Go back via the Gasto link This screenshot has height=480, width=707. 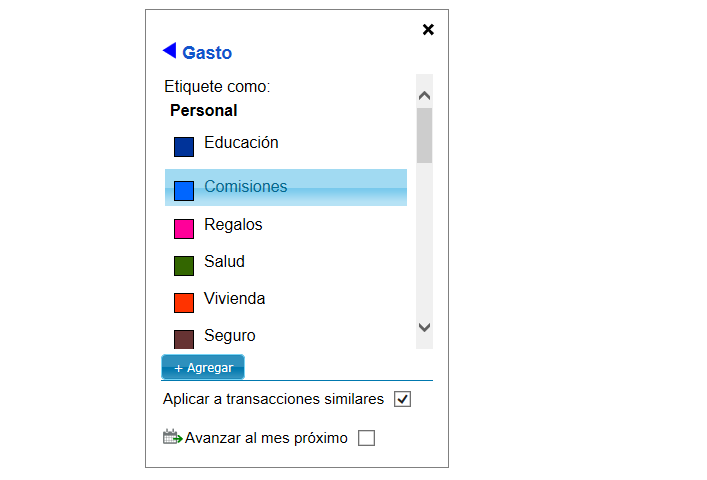tap(207, 53)
